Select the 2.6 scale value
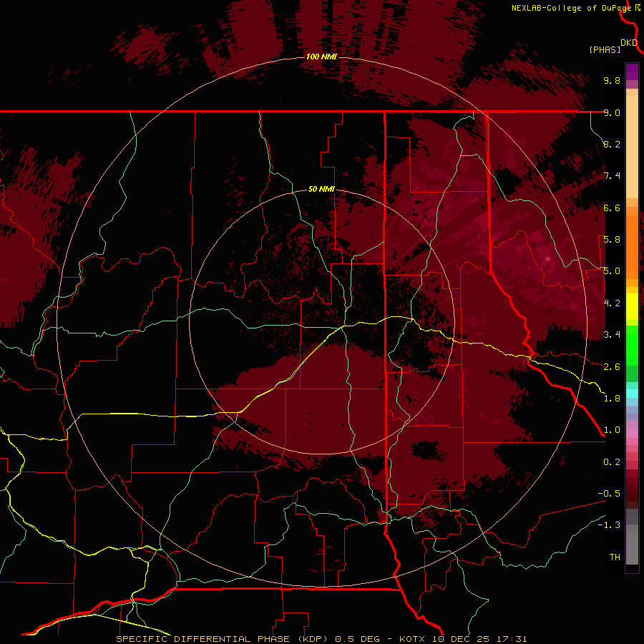 (x=612, y=367)
